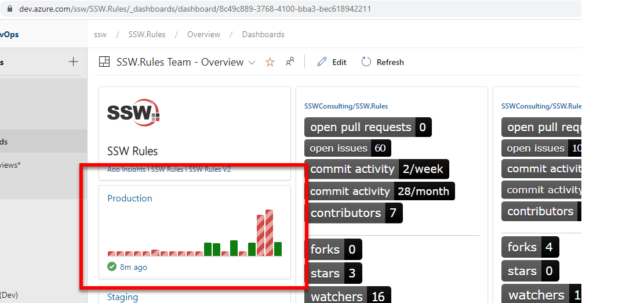Add new item with sidebar plus icon

(73, 62)
